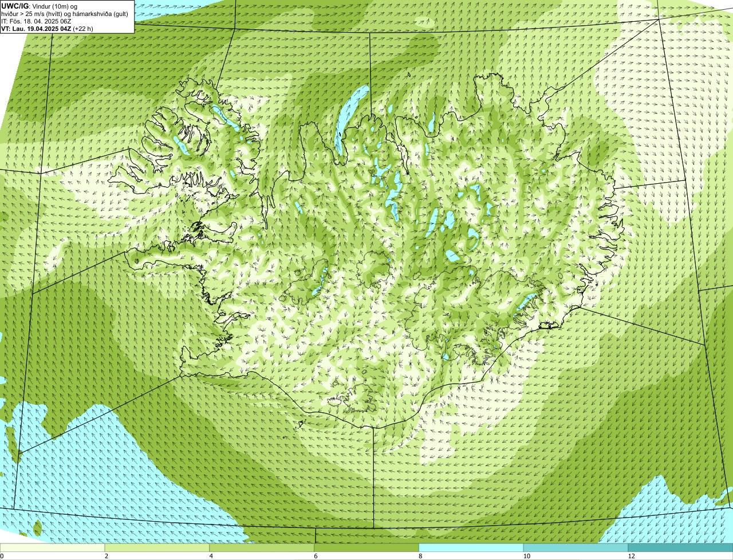The image size is (733, 560).
Task: Click the 10–12 m/s turquoise legend swatch
Action: pos(576,547)
